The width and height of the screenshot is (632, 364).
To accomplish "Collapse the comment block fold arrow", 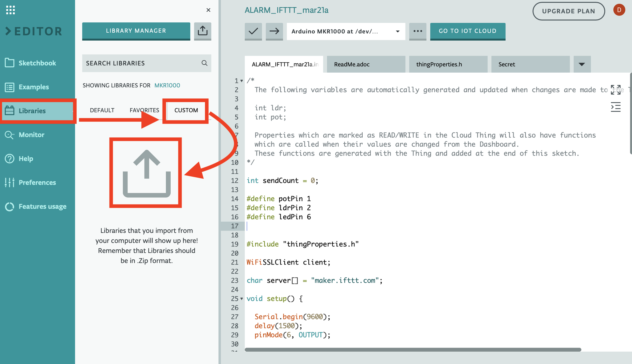I will click(x=241, y=81).
